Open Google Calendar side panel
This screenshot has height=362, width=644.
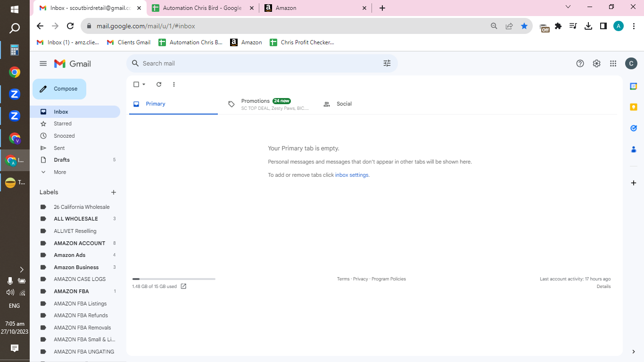pyautogui.click(x=634, y=86)
